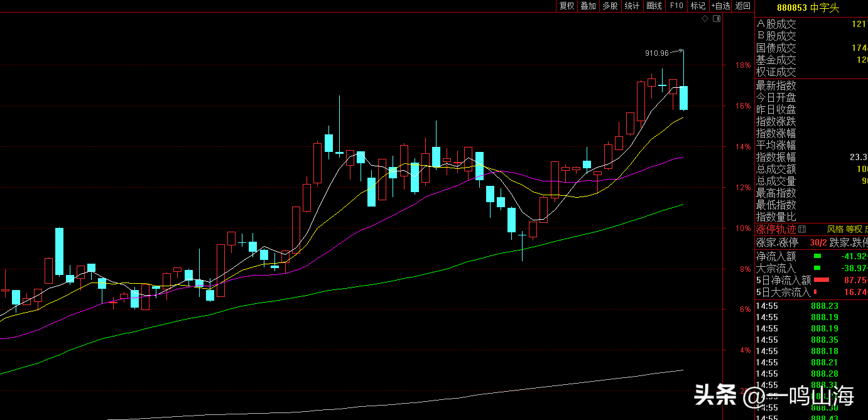The image size is (868, 420).
Task: Click the diamond icon above the chart
Action: [x=705, y=19]
